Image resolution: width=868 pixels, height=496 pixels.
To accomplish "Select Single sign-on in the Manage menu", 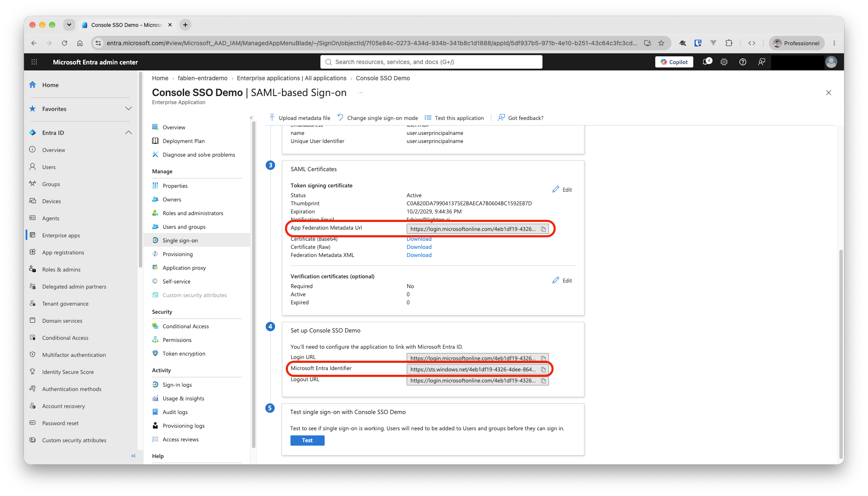I will coord(197,240).
